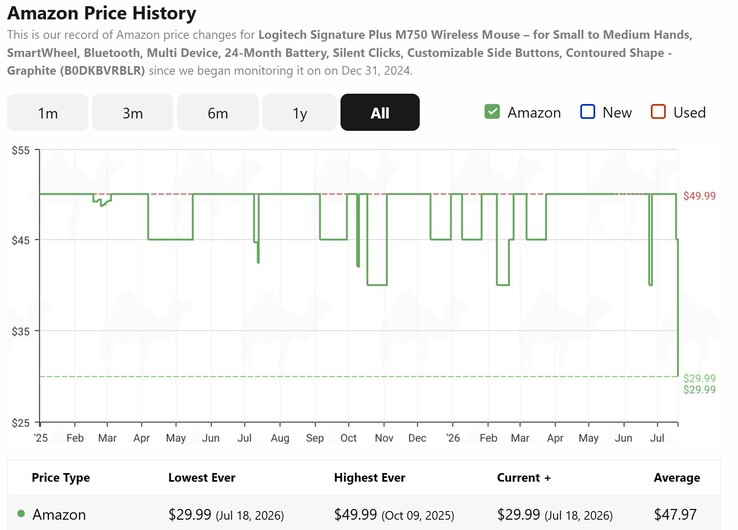
Task: Click the Current + column header
Action: coord(524,477)
